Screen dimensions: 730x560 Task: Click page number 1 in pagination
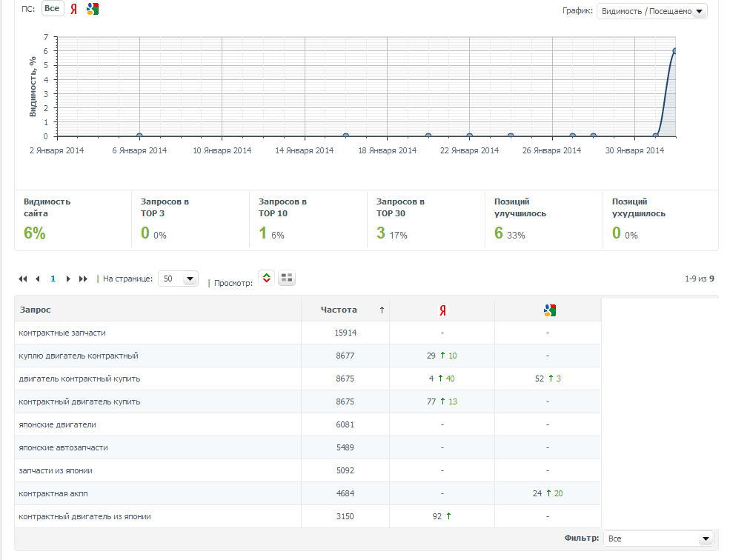[53, 279]
